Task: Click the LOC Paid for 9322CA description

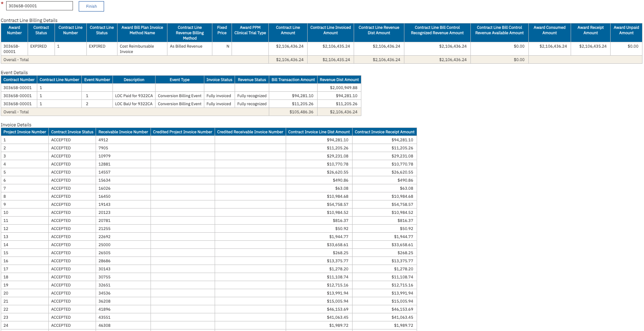Action: click(x=134, y=96)
